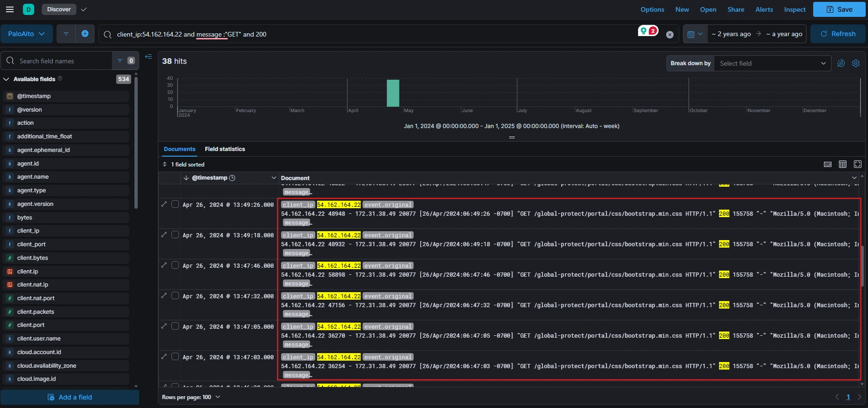Click the Save button

[x=839, y=9]
